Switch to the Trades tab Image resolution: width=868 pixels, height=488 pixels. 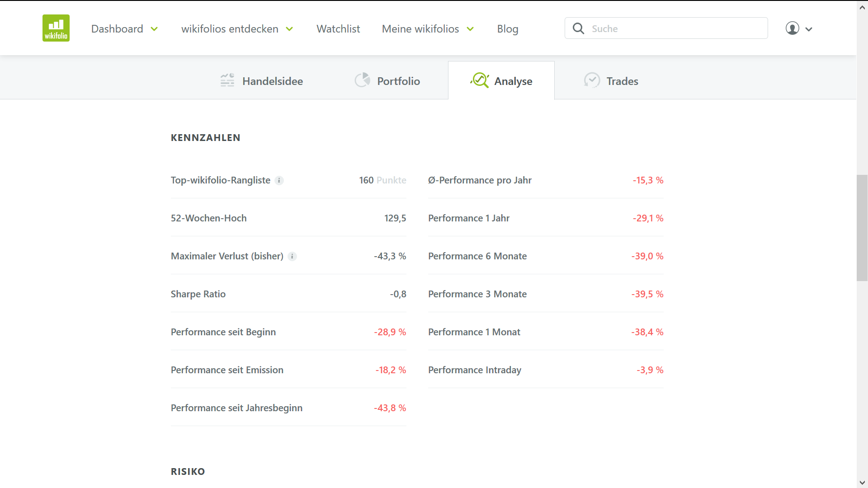622,81
